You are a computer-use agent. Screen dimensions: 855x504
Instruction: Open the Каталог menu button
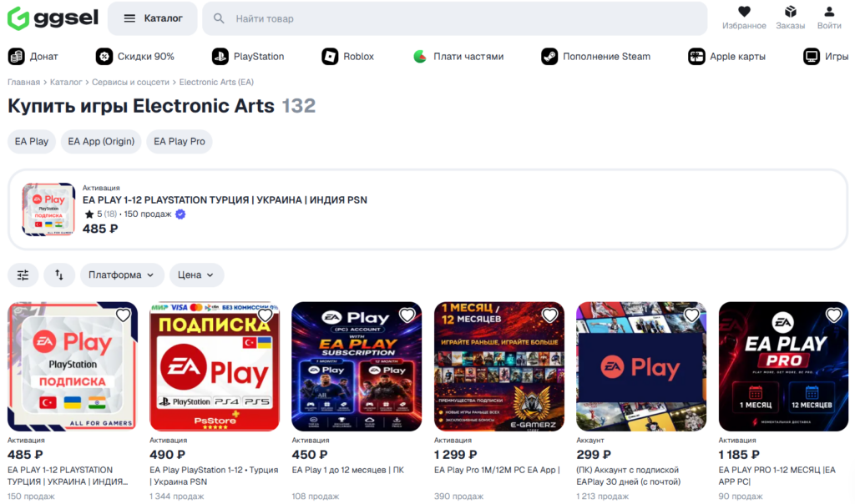pyautogui.click(x=152, y=18)
